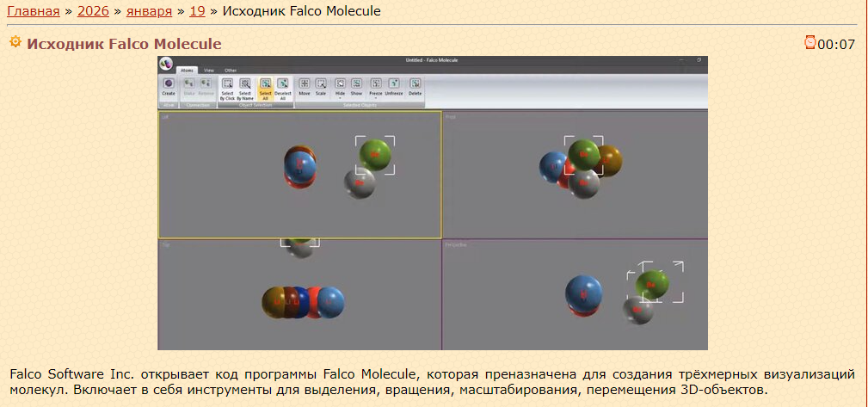Click the green atom in Front viewport
Image resolution: width=868 pixels, height=407 pixels.
point(584,155)
